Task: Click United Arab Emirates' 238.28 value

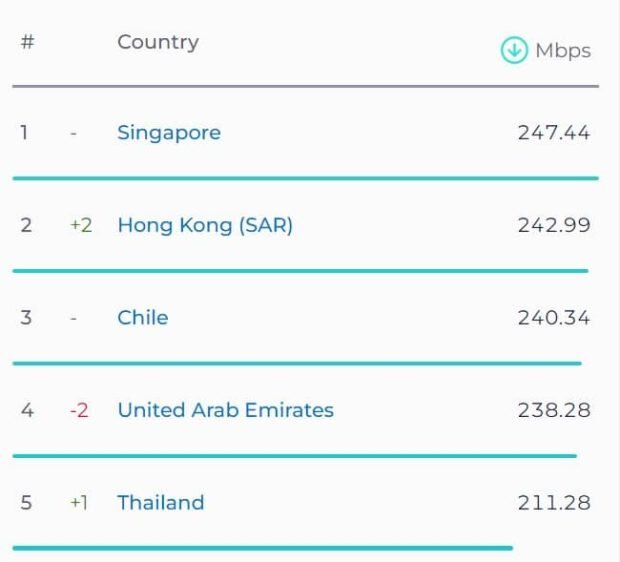Action: [554, 410]
